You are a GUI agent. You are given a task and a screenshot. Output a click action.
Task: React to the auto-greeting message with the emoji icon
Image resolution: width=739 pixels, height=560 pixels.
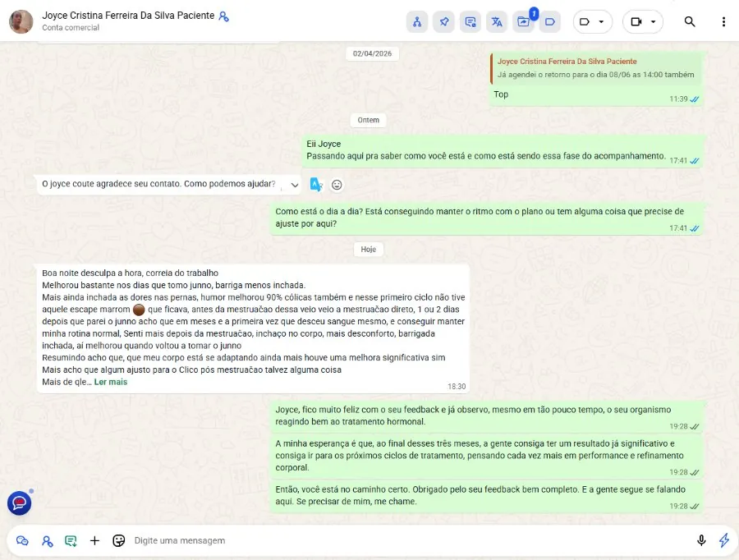click(x=337, y=185)
